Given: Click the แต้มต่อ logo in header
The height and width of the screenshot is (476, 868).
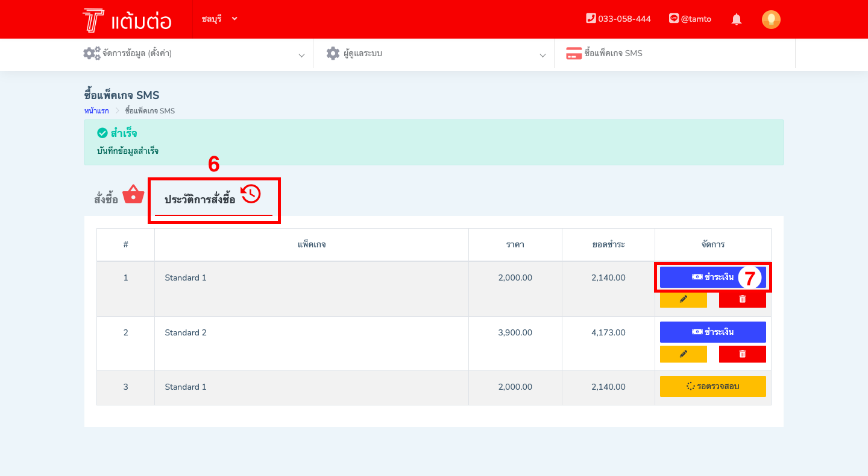Looking at the screenshot, I should (127, 20).
